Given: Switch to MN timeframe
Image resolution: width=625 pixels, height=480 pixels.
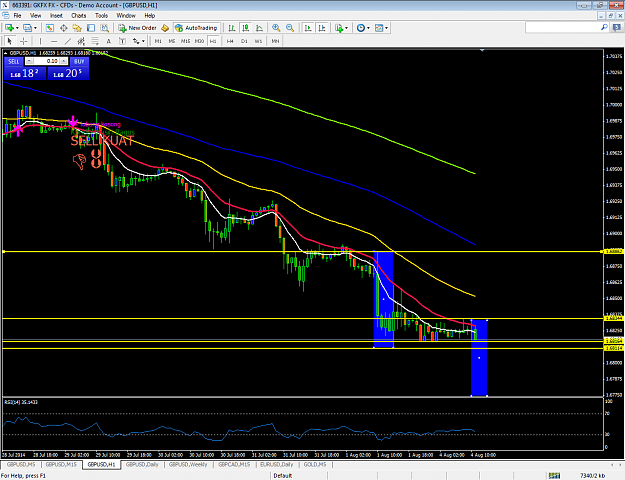Looking at the screenshot, I should tap(275, 41).
